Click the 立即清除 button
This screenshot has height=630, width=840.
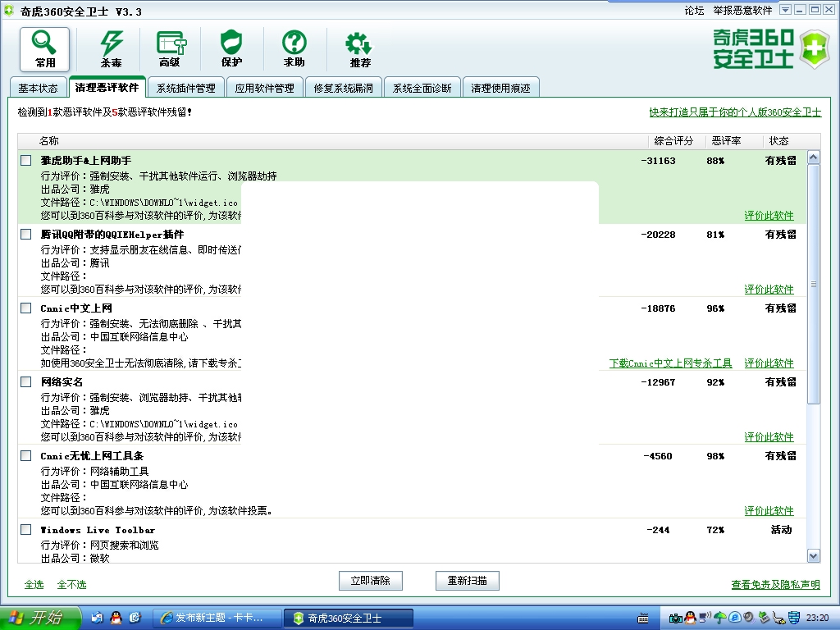[370, 581]
